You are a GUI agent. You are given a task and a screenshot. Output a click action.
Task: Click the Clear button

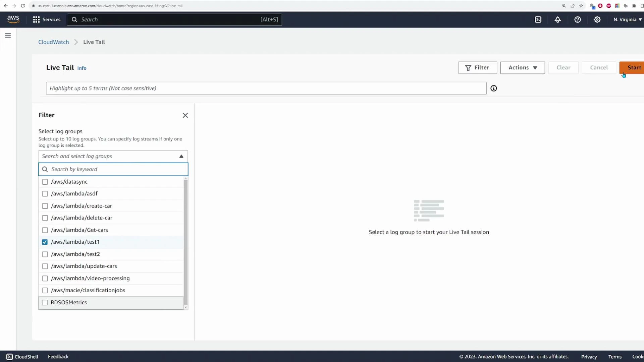563,67
